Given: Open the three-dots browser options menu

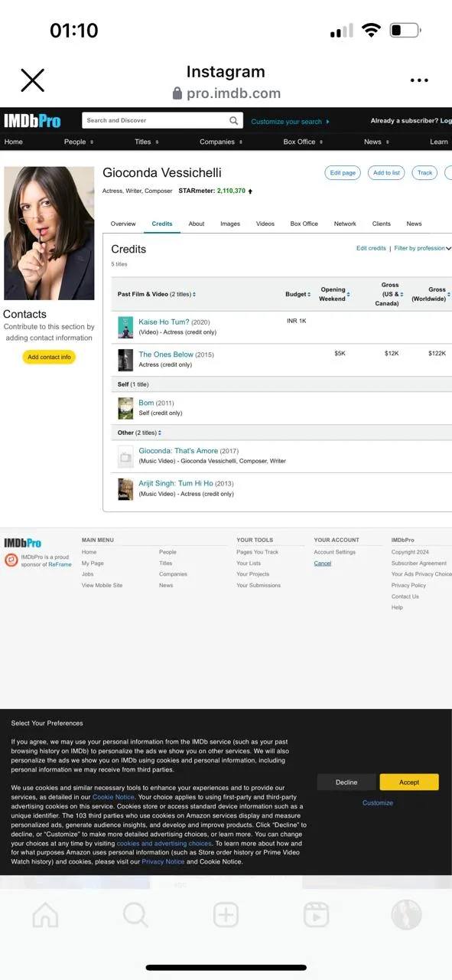Looking at the screenshot, I should pos(419,80).
